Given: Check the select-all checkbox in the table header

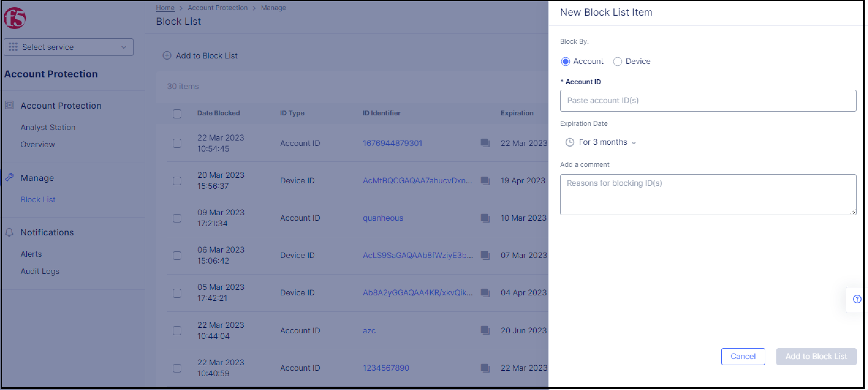Looking at the screenshot, I should [177, 114].
